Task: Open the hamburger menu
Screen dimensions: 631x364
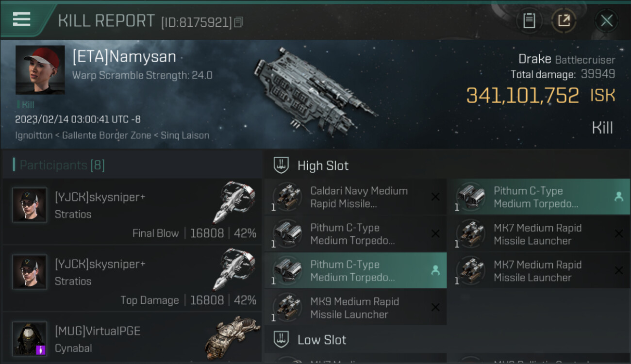Action: (22, 19)
